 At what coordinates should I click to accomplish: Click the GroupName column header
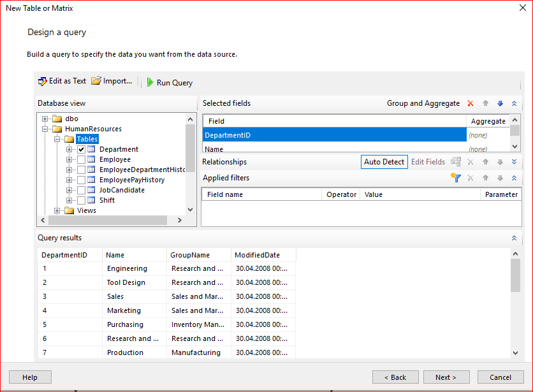(190, 255)
